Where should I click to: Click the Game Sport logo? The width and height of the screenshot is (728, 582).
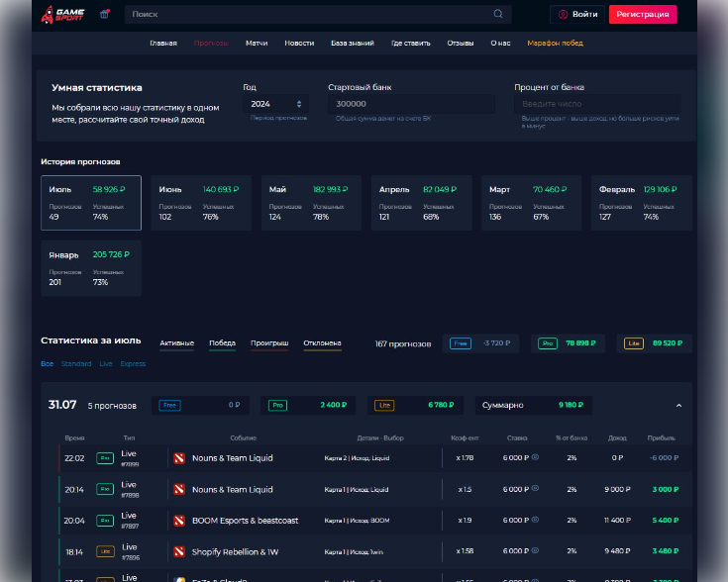tap(62, 15)
